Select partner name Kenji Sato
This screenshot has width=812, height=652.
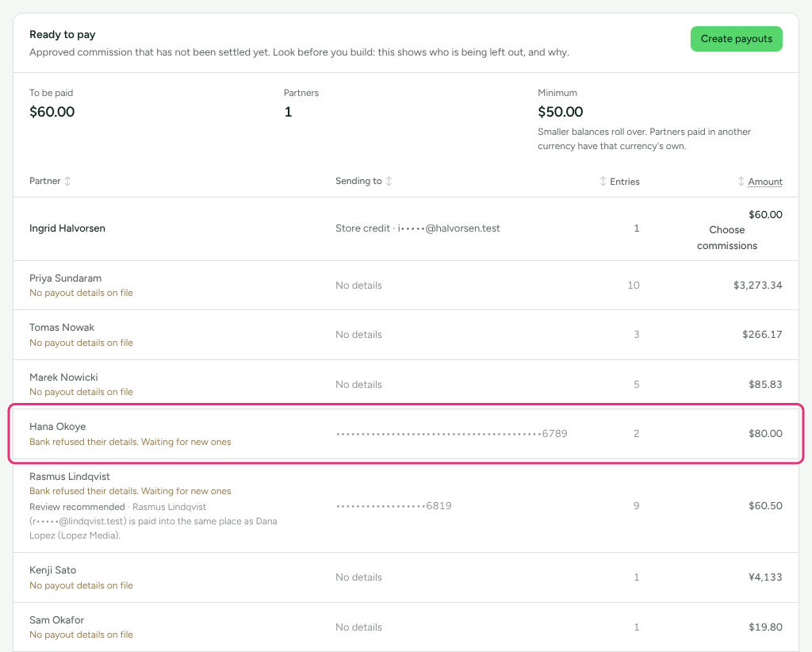53,570
